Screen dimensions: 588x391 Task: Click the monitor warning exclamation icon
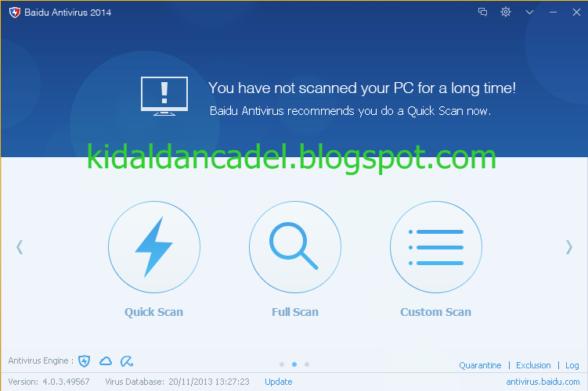click(x=164, y=96)
